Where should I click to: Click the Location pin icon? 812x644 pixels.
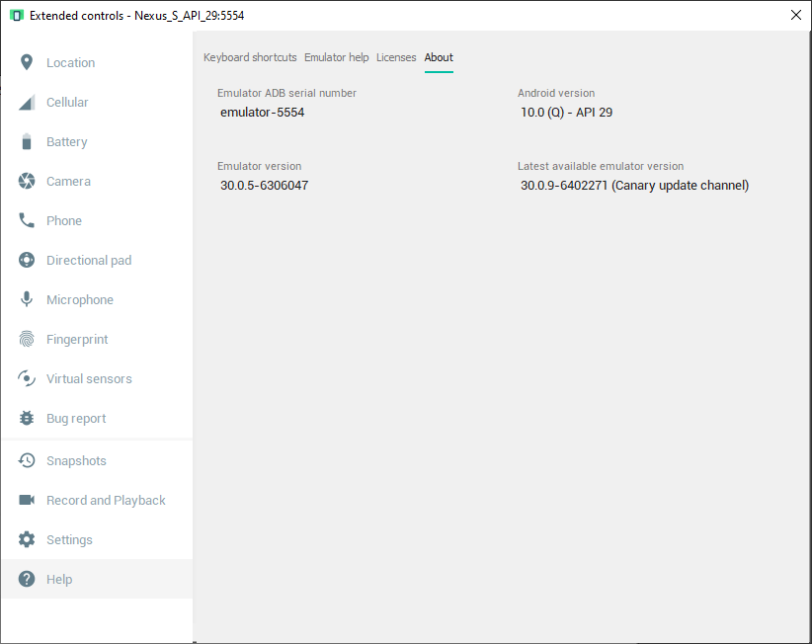(27, 63)
